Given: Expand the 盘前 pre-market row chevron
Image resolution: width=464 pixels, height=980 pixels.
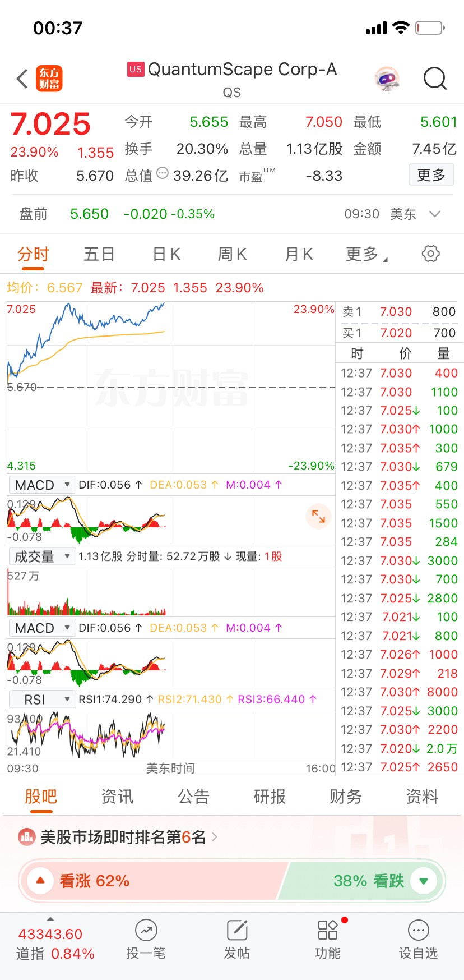Looking at the screenshot, I should [435, 214].
